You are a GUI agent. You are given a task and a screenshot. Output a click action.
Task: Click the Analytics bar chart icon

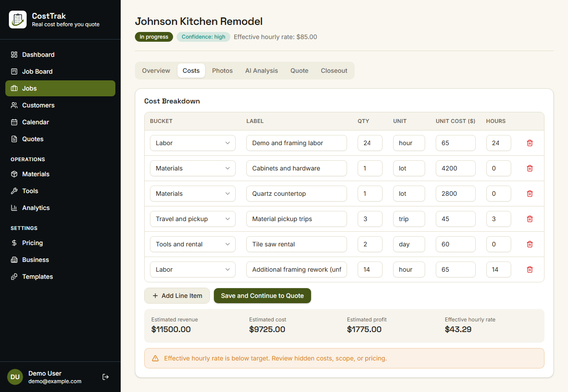tap(14, 208)
